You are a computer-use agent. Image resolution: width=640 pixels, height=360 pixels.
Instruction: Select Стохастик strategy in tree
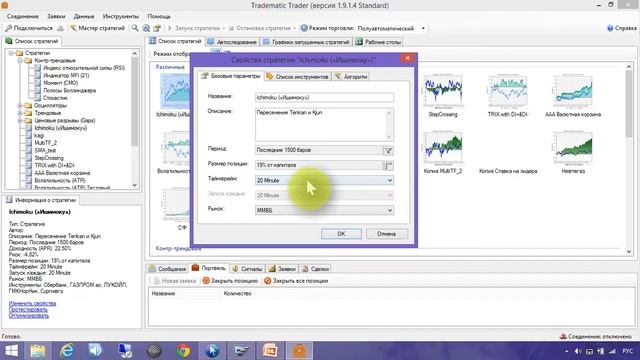[56, 98]
